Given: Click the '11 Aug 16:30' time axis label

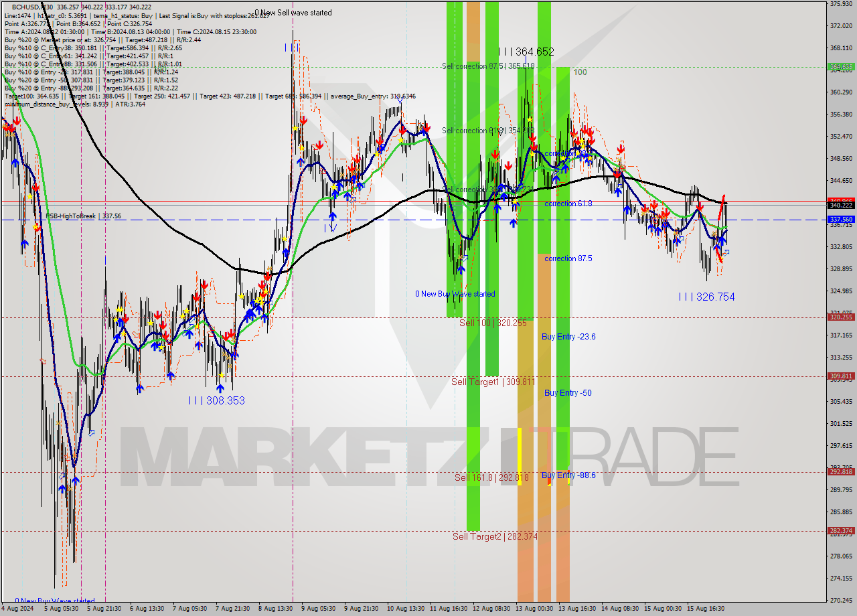Looking at the screenshot, I should point(449,609).
